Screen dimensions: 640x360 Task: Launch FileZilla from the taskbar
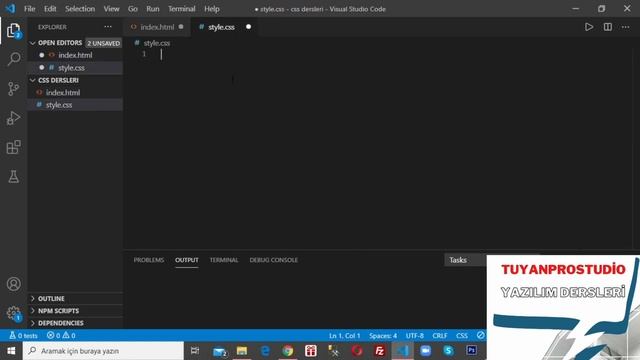point(380,351)
